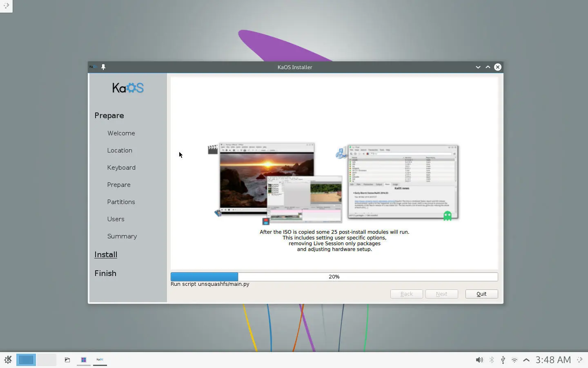Select the indented Prepare step in sidebar

tap(119, 185)
